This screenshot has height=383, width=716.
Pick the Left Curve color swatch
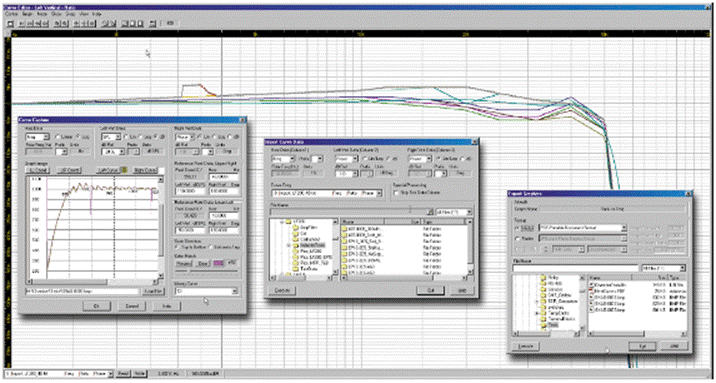(124, 170)
